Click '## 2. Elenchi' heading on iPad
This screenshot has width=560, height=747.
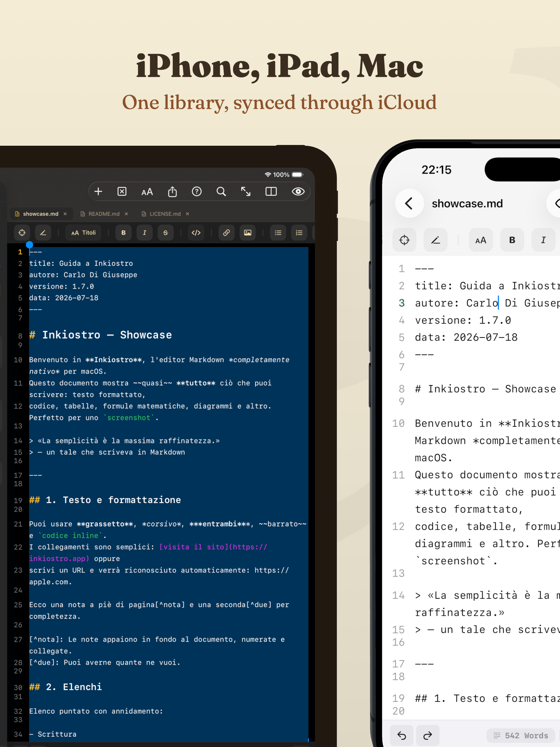click(66, 687)
